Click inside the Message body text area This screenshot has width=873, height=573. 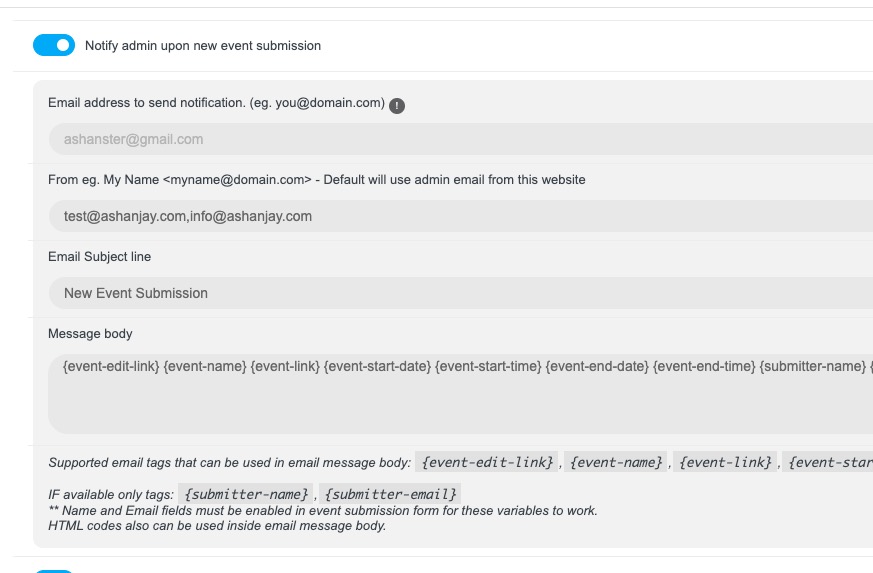[461, 394]
